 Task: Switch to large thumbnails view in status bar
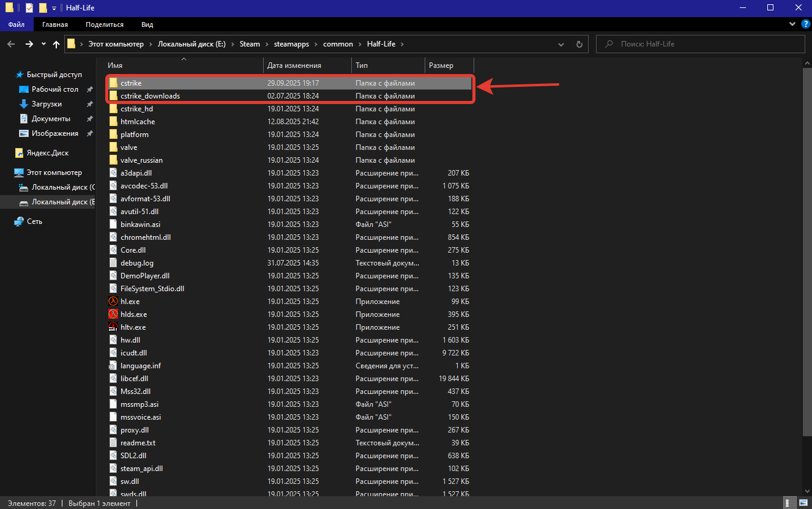(x=802, y=503)
